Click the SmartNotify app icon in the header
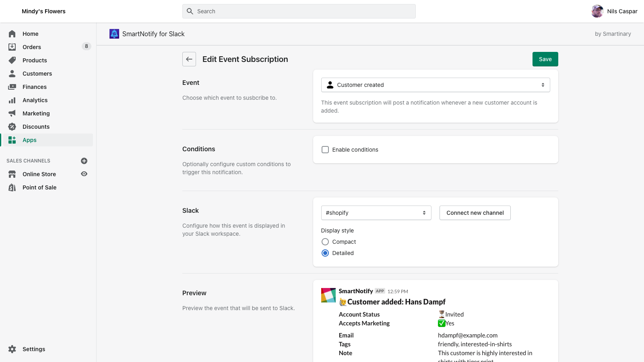644x362 pixels. pyautogui.click(x=114, y=34)
